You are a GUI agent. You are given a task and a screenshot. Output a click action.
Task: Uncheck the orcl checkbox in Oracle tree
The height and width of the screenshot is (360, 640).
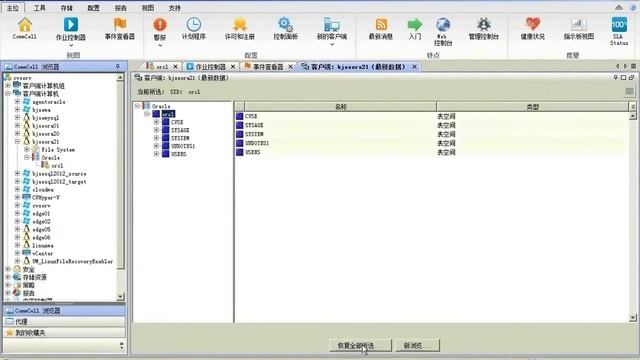(x=156, y=114)
